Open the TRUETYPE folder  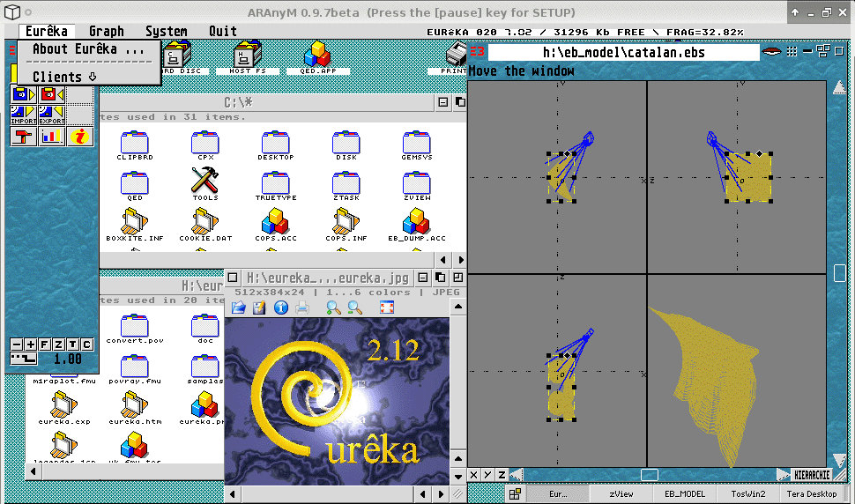pos(276,186)
